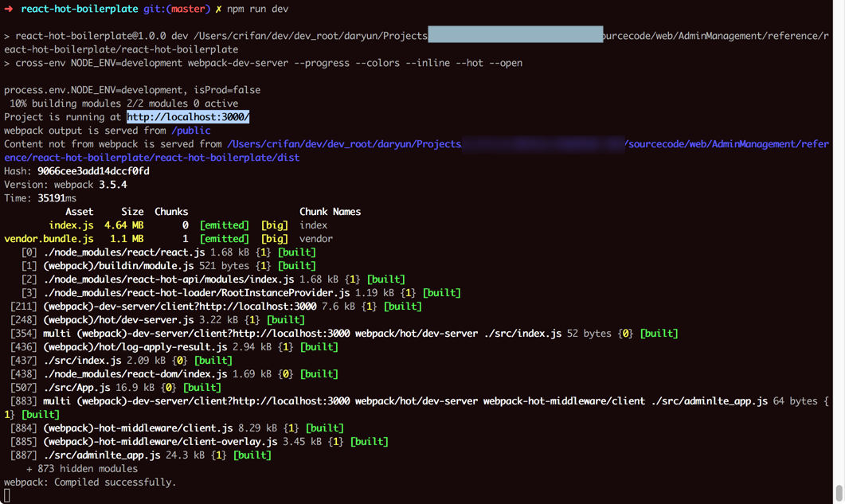Click the yellow index.js asset name
This screenshot has width=845, height=504.
tap(71, 225)
